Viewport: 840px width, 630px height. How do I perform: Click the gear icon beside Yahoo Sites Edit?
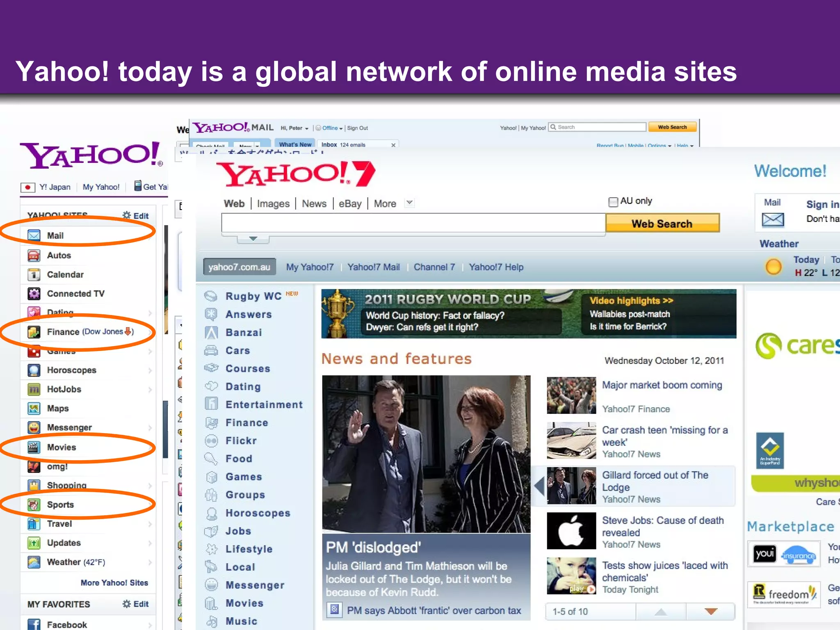(127, 215)
